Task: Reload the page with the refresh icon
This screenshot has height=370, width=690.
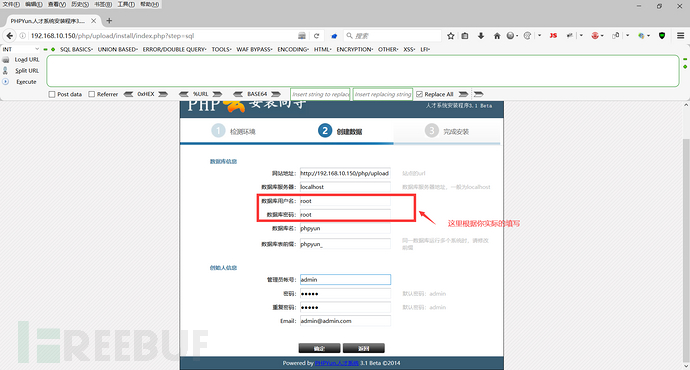Action: (x=316, y=36)
